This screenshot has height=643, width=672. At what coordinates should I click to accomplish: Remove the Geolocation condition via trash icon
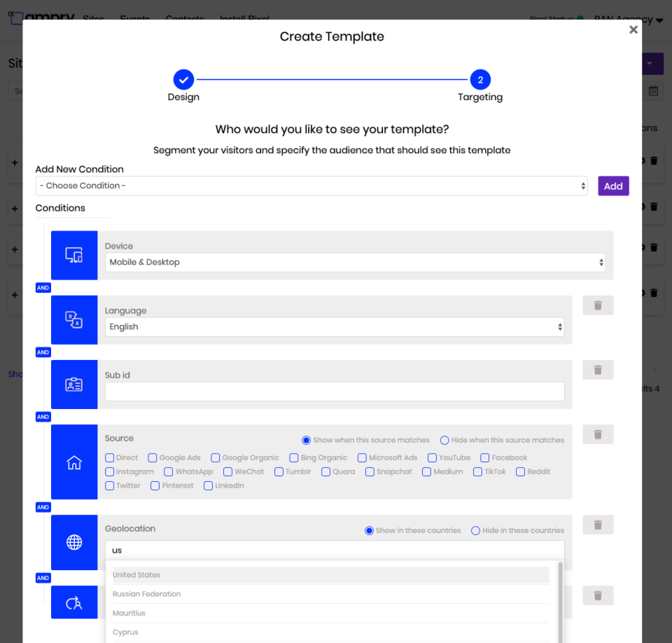pyautogui.click(x=597, y=525)
